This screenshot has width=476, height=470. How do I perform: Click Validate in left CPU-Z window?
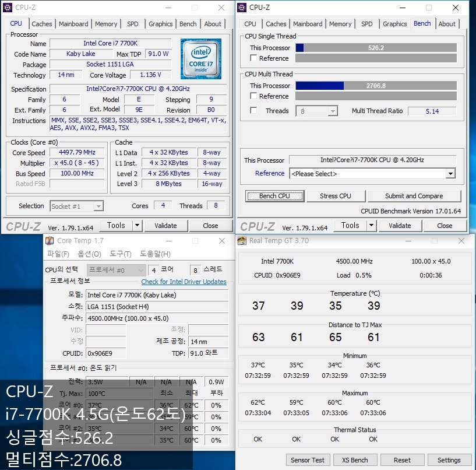pyautogui.click(x=165, y=226)
